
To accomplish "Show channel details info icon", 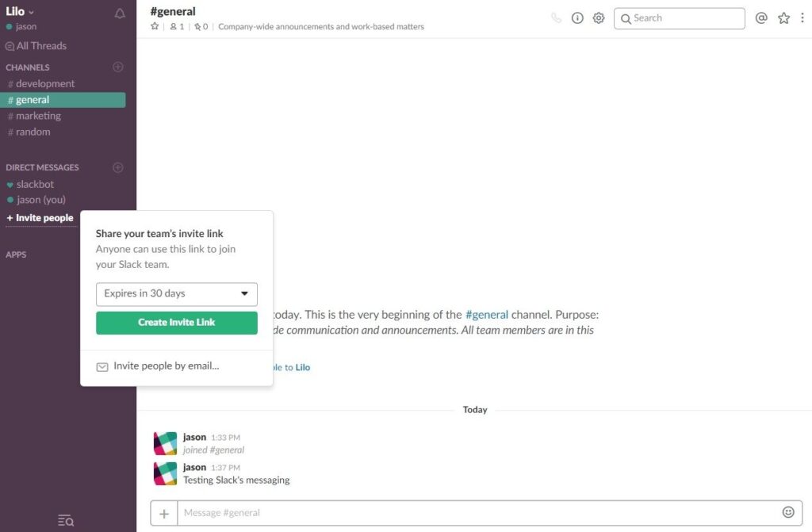I will click(577, 18).
